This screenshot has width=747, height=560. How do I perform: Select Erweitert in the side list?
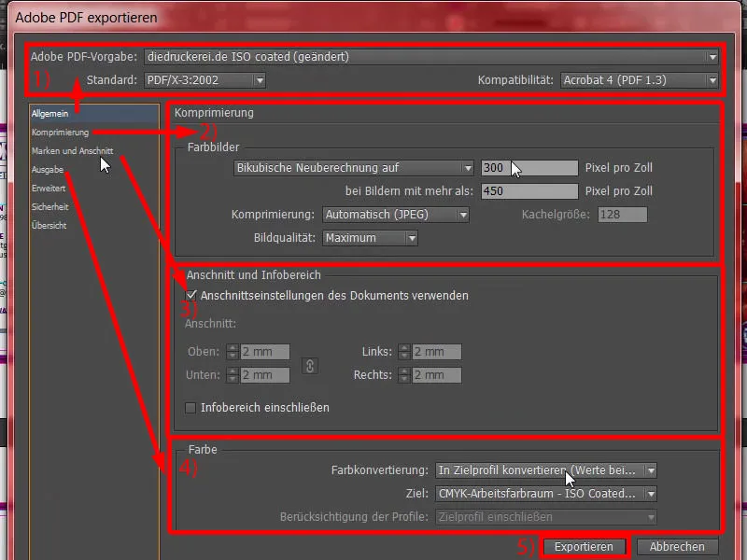click(49, 189)
